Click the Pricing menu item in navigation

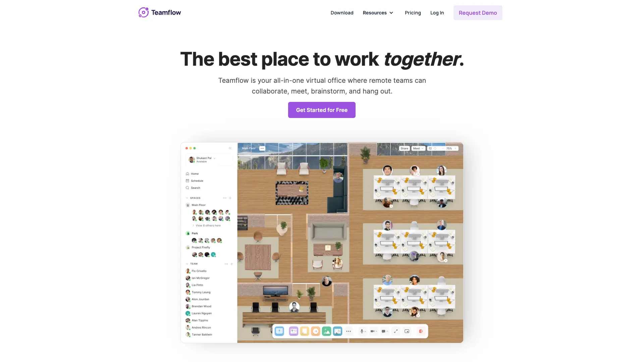click(x=413, y=12)
